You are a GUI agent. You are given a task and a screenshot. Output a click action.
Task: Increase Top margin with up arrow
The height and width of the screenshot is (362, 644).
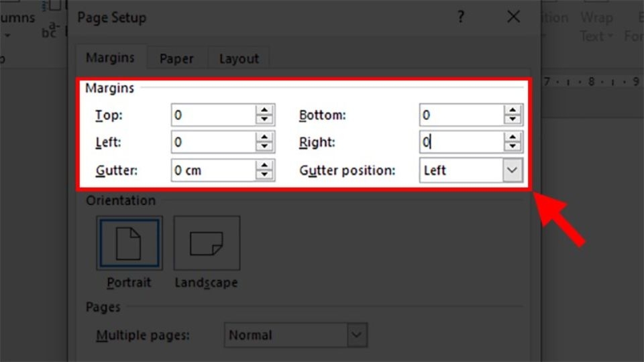[x=265, y=110]
